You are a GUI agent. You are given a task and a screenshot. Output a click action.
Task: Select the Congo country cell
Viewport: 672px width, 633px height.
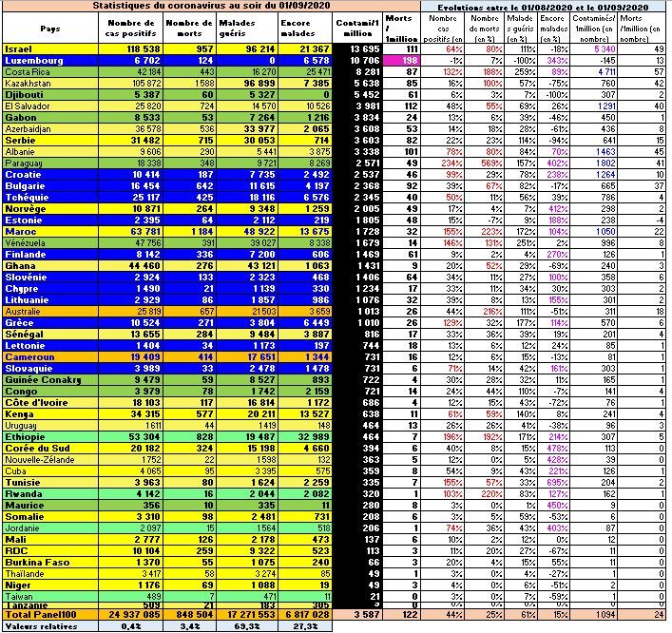[50, 392]
